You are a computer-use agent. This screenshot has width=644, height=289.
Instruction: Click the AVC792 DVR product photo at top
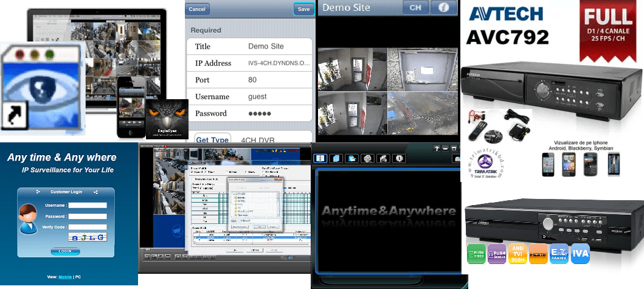click(550, 92)
